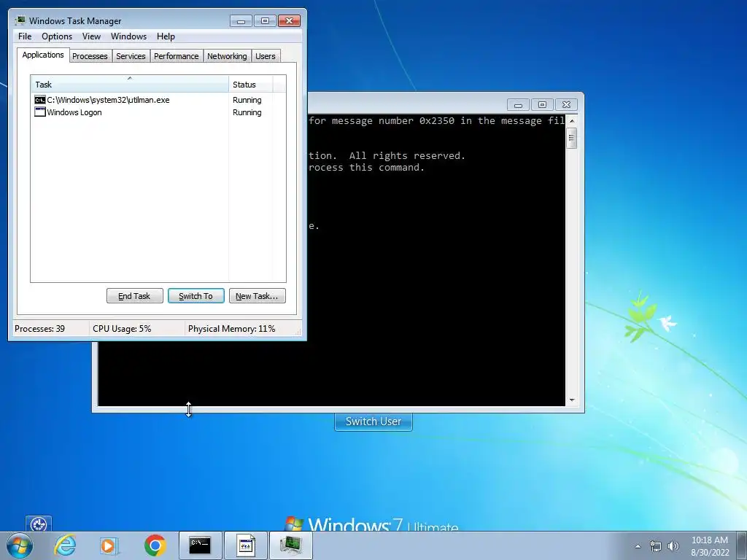747x560 pixels.
Task: Sort tasks by the Task column header
Action: pyautogui.click(x=130, y=85)
